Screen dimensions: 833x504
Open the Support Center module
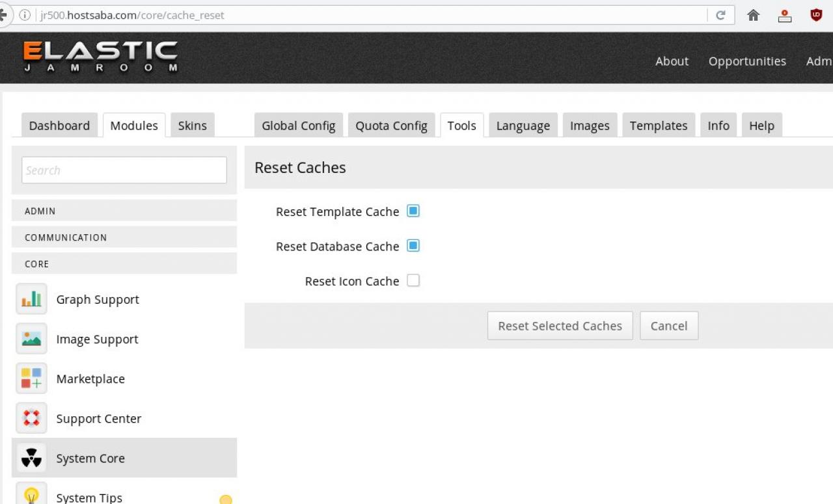[124, 418]
